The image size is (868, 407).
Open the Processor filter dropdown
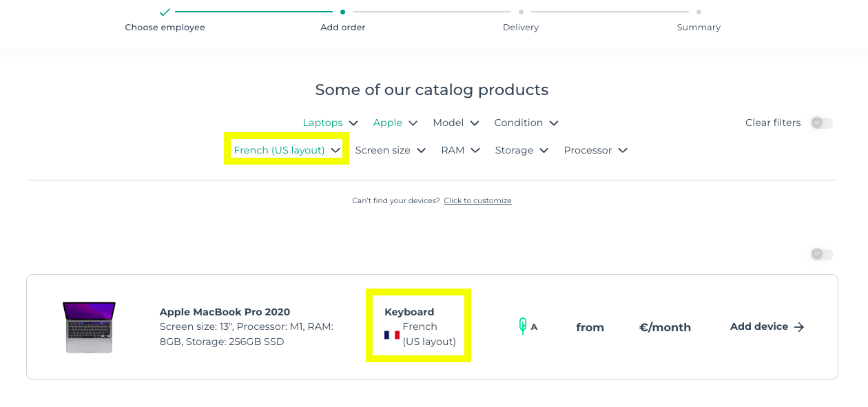(x=595, y=150)
